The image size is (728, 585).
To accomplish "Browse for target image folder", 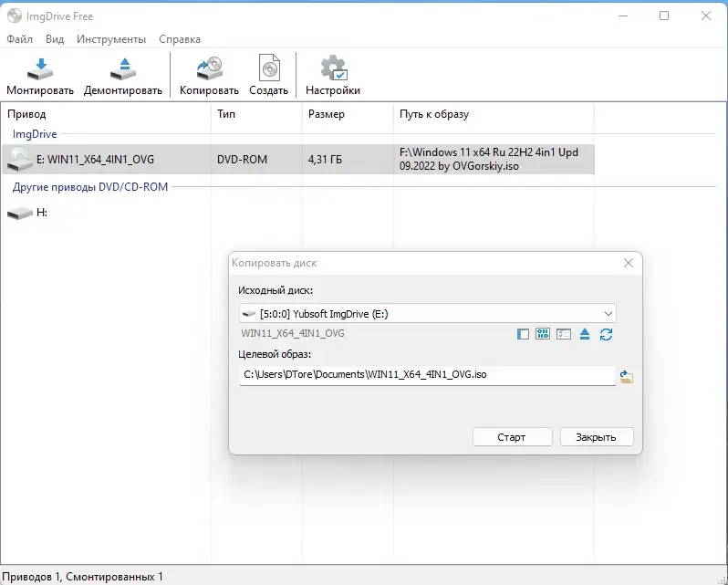I will [627, 377].
